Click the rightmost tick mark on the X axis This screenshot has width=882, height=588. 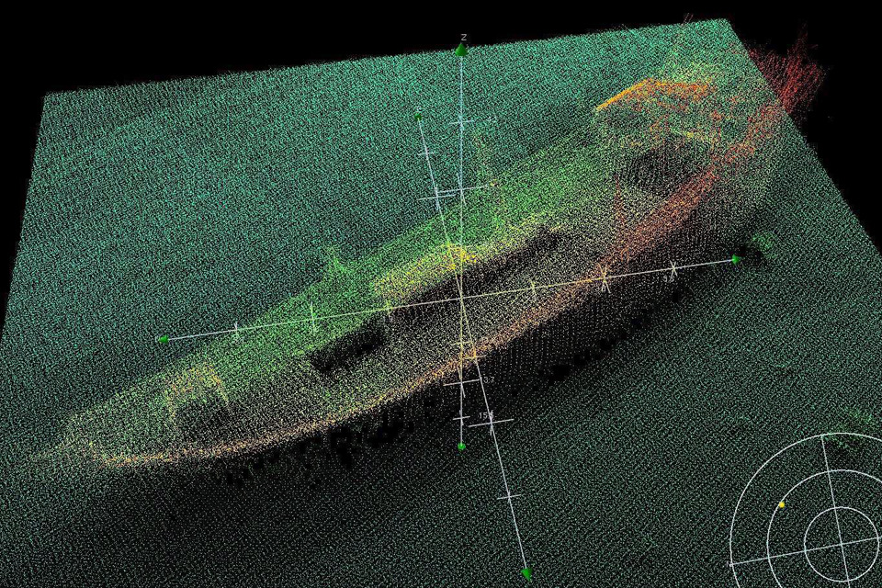[x=673, y=269]
